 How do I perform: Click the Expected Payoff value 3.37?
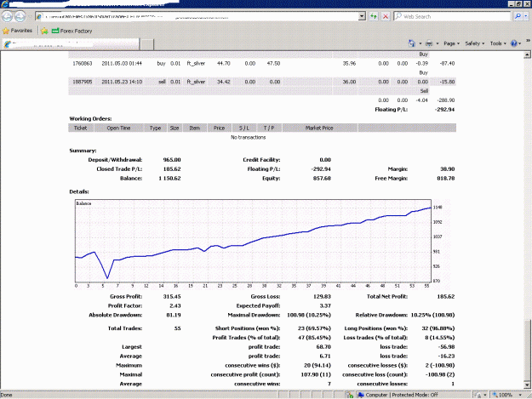(325, 305)
